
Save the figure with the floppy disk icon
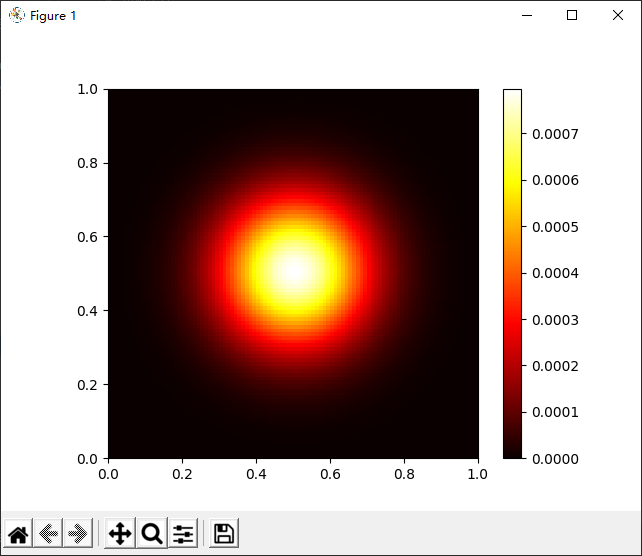[x=224, y=533]
